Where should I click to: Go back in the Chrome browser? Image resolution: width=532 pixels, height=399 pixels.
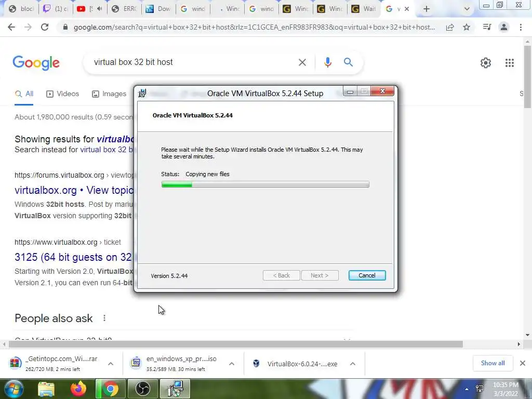(11, 27)
